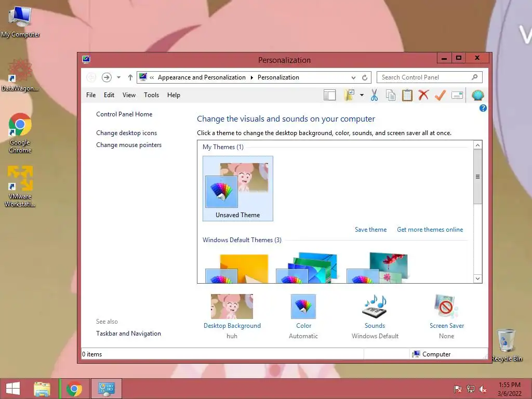Select the blue multi-wallpaper default theme
The width and height of the screenshot is (532, 399).
tap(307, 268)
